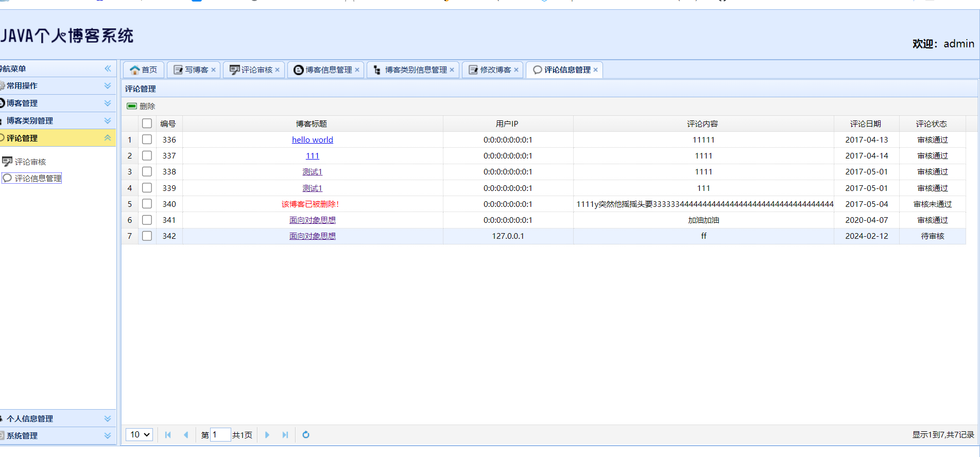Click the 博客信息管理 tab icon
The width and height of the screenshot is (980, 457).
(299, 70)
